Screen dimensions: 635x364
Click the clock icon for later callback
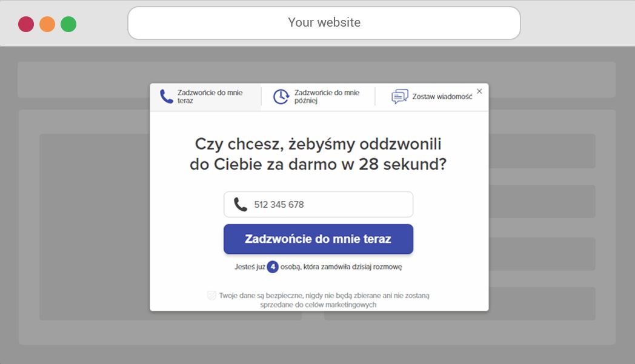point(281,97)
